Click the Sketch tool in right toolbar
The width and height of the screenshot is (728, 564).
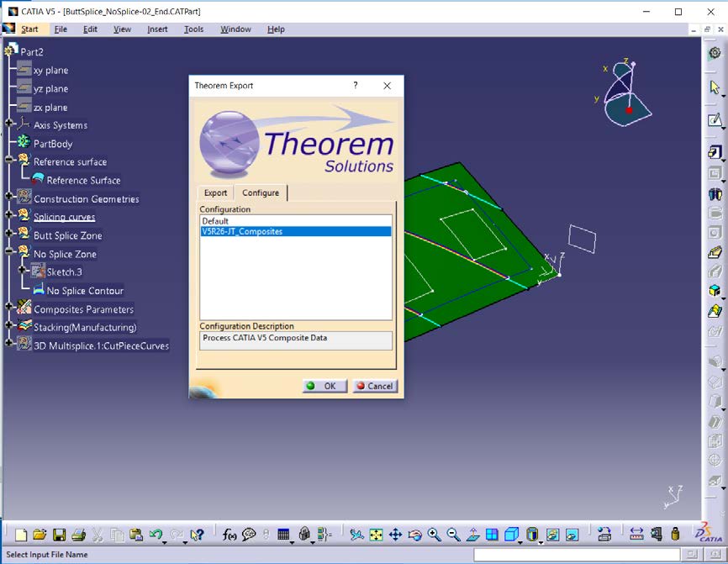tap(715, 120)
